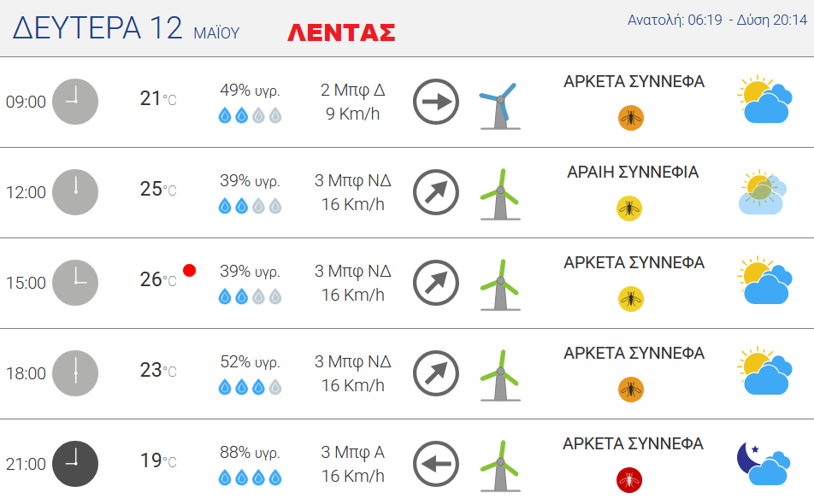Click the west wind arrow at 21:00
Image resolution: width=814 pixels, height=504 pixels.
pyautogui.click(x=436, y=464)
